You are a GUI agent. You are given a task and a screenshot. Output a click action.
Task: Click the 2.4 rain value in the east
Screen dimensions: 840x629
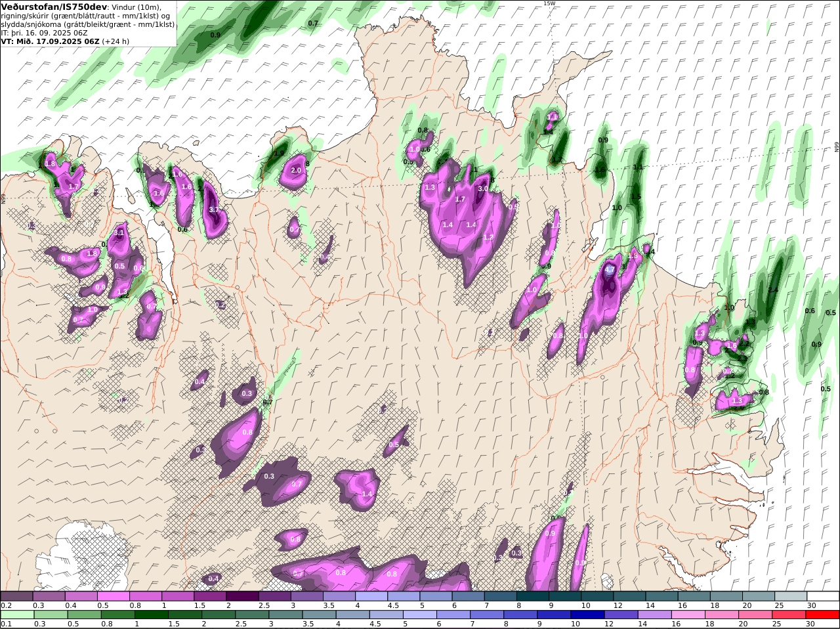pyautogui.click(x=773, y=290)
